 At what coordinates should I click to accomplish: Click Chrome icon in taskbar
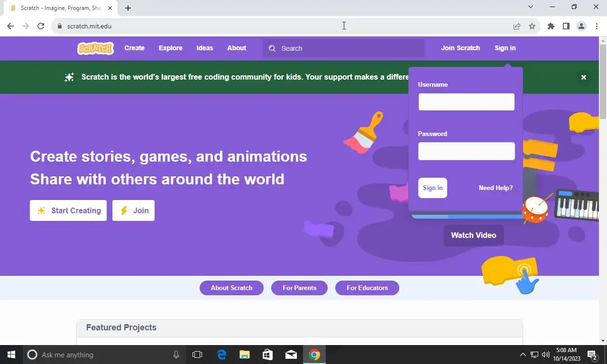tap(314, 355)
